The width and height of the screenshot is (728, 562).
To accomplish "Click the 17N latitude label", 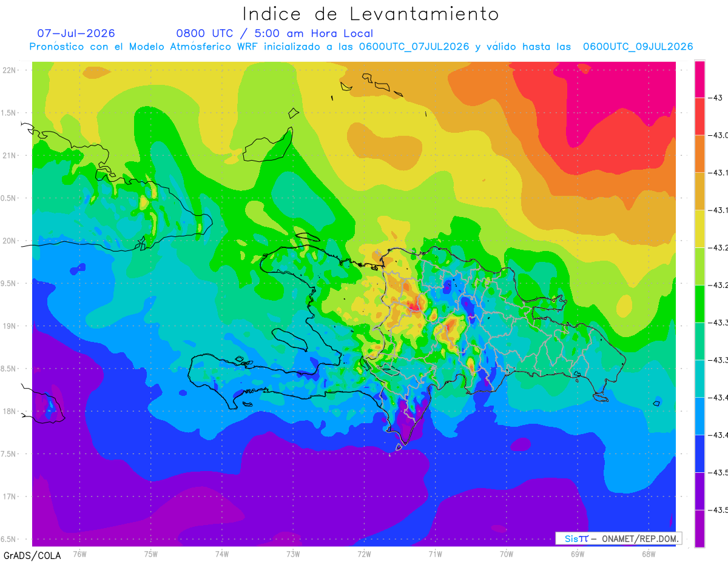I will (10, 497).
